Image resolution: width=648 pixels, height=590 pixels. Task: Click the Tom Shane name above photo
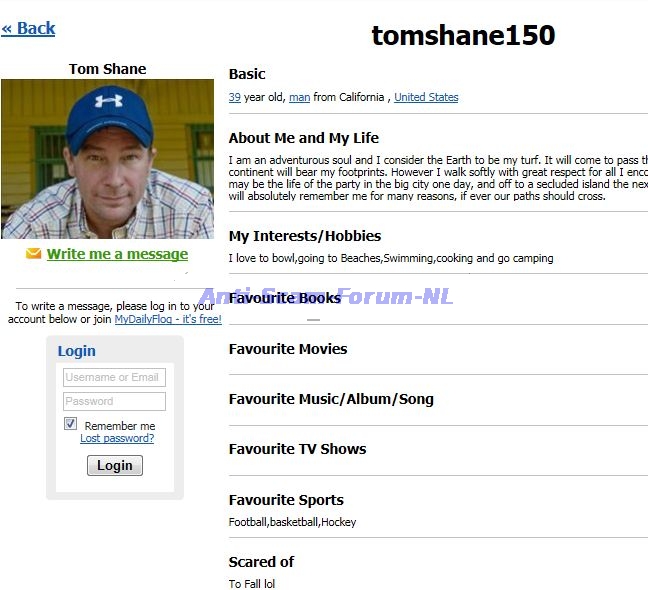coord(107,69)
